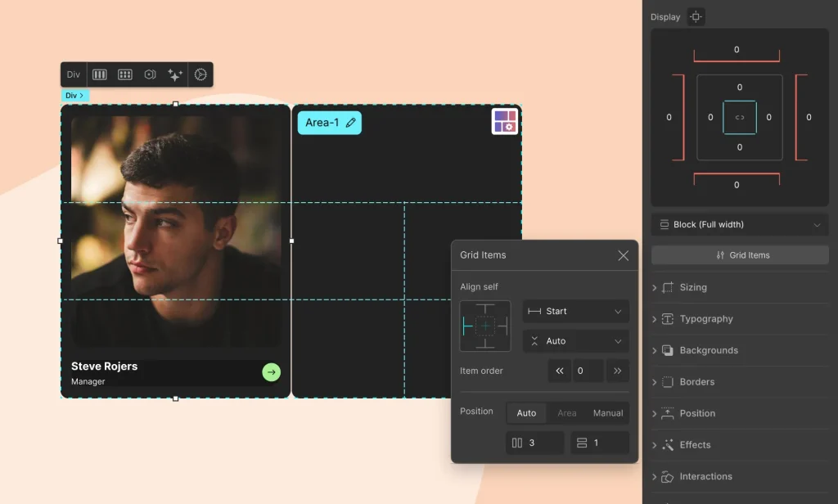The image size is (838, 504).
Task: Click the left margin value 0
Action: [x=669, y=117]
